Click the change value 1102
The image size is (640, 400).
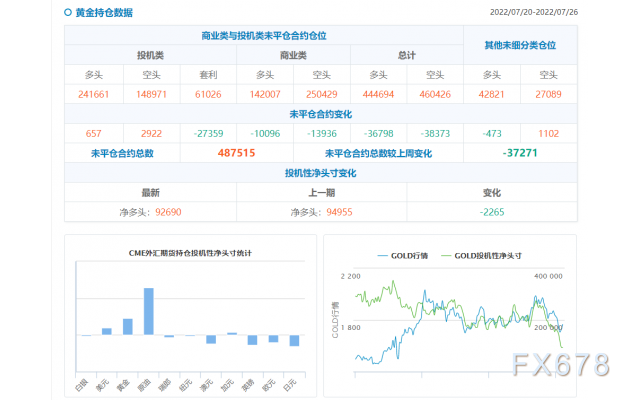pos(549,134)
